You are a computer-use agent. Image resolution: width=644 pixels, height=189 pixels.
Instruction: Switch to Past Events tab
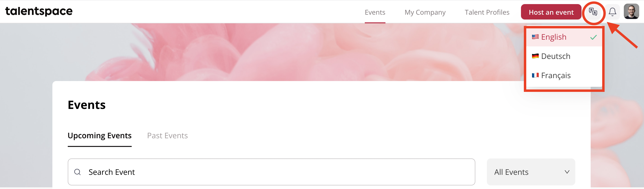pos(167,135)
